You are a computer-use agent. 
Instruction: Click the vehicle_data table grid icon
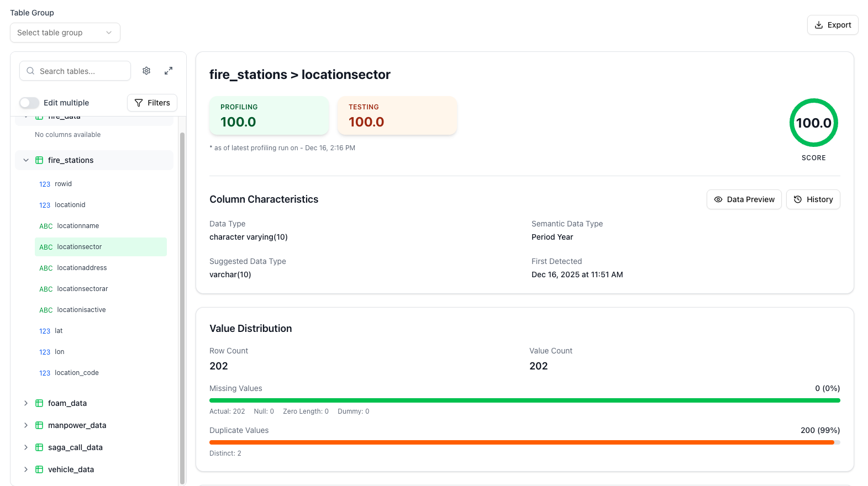tap(39, 469)
